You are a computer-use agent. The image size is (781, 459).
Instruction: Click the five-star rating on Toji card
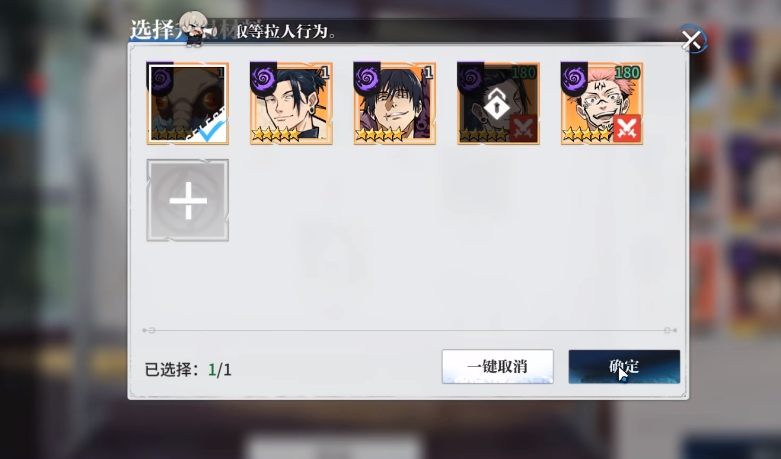[x=380, y=133]
